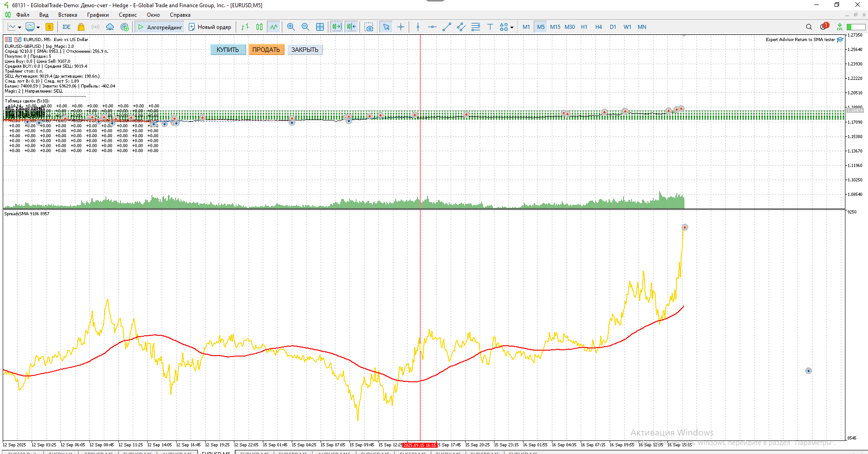Expand the chart type dropdown arrow

[19, 28]
